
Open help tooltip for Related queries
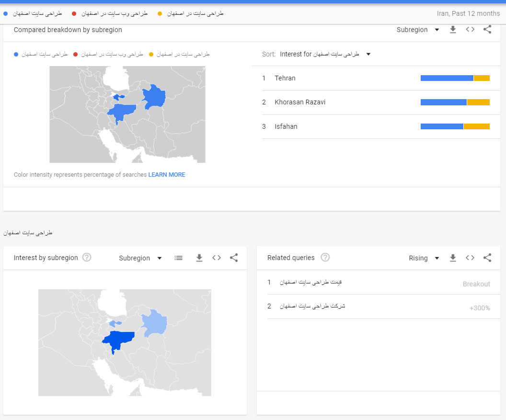coord(325,258)
